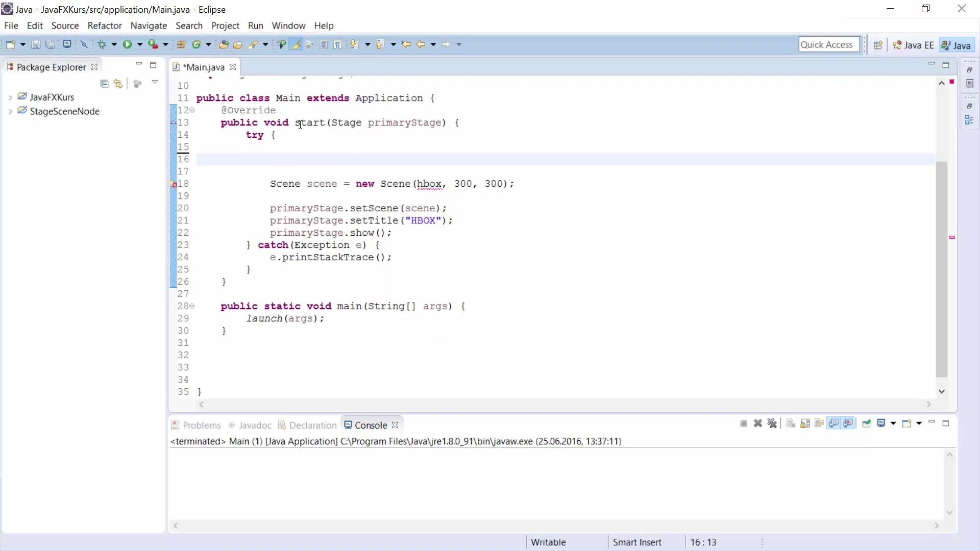Image resolution: width=980 pixels, height=551 pixels.
Task: Click the Open Perspective icon
Action: (x=878, y=45)
